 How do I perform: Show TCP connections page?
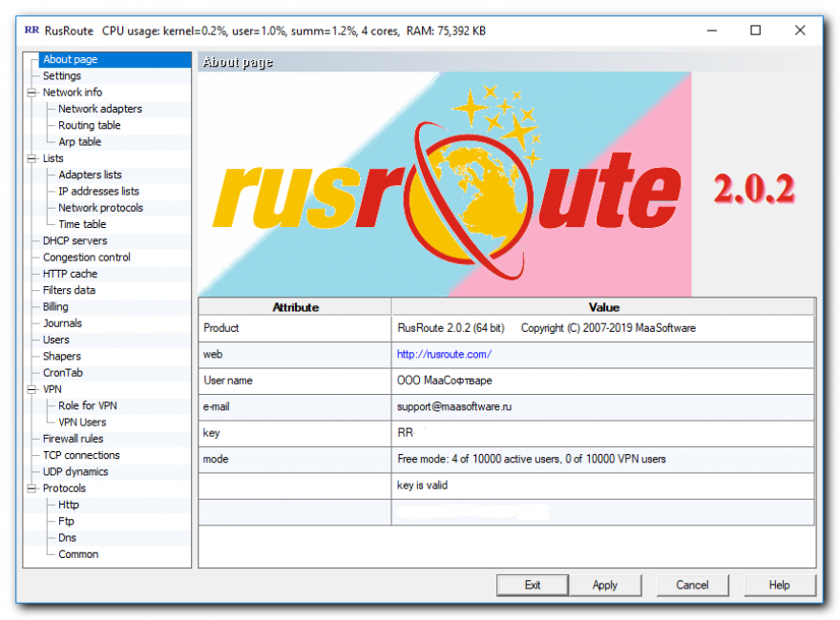coord(81,456)
